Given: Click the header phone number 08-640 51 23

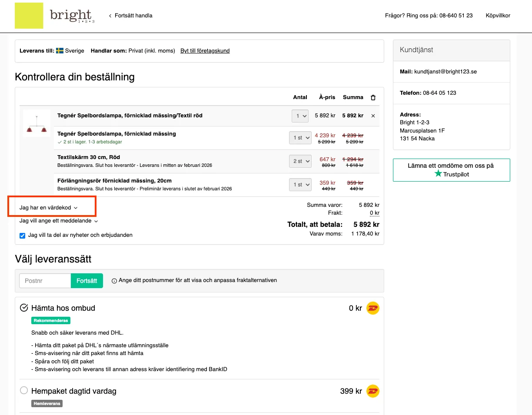Looking at the screenshot, I should pos(456,16).
